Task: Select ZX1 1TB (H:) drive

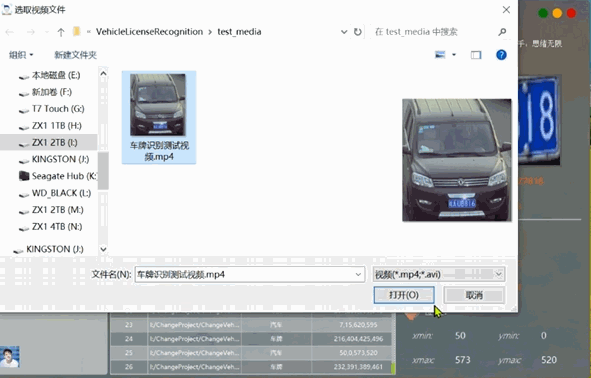Action: point(57,125)
